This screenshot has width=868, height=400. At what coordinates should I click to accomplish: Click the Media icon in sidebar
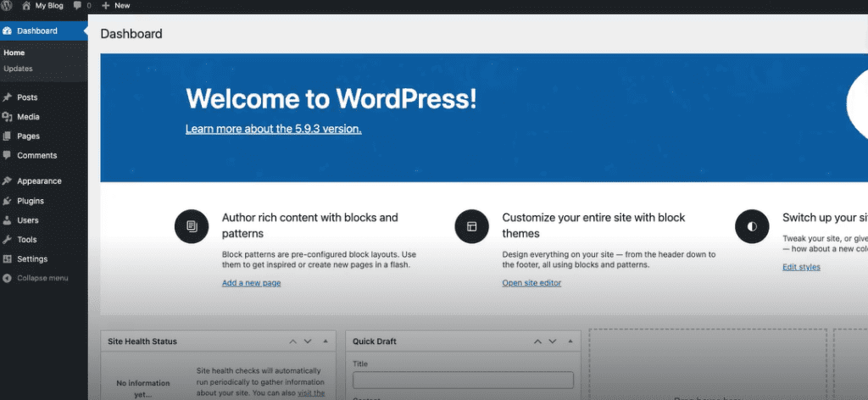(x=7, y=117)
